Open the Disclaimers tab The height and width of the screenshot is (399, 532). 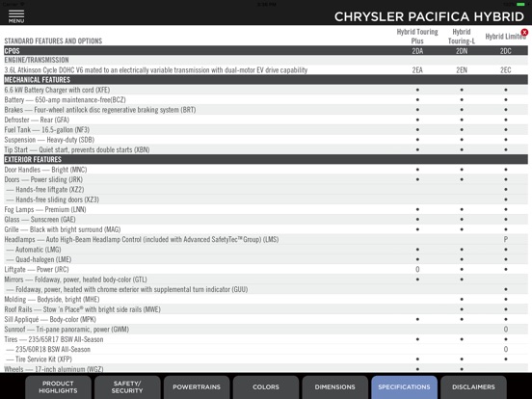tap(473, 386)
